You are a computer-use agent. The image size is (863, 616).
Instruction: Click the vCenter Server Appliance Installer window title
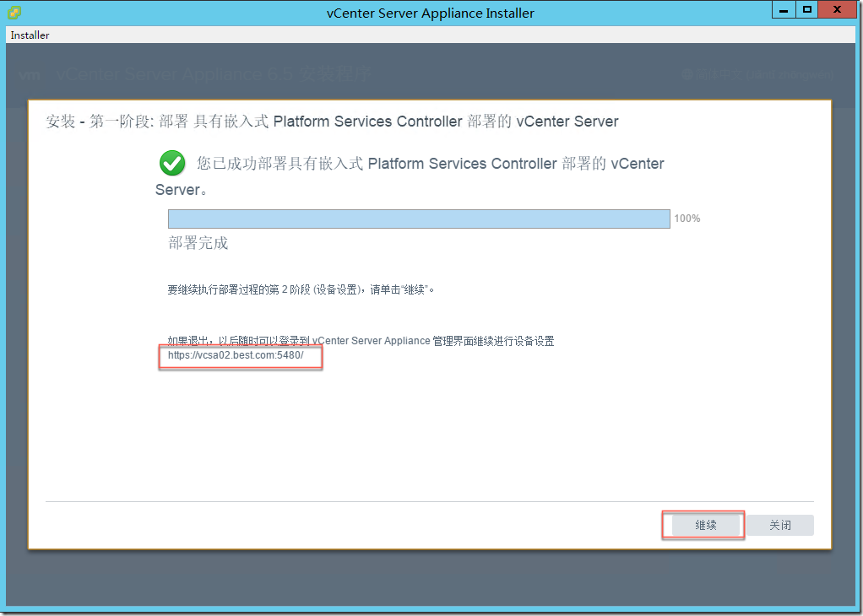431,14
